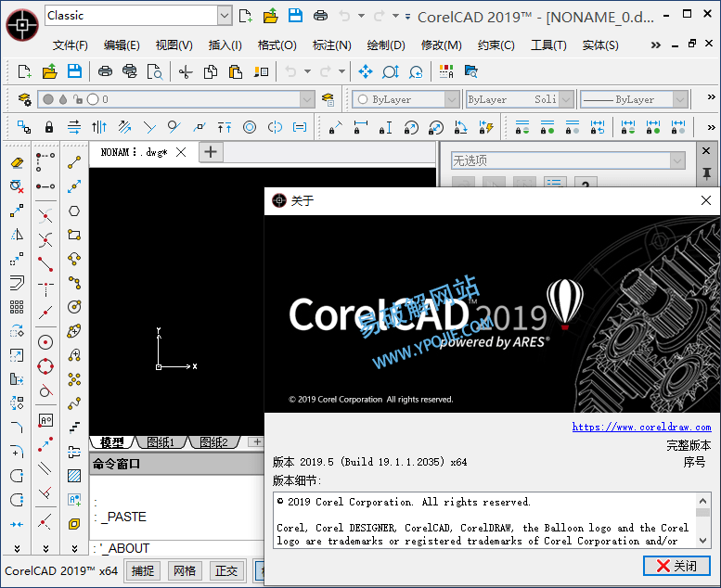Viewport: 721px width, 588px height.
Task: Open the 无选项 selection dropdown
Action: click(678, 160)
